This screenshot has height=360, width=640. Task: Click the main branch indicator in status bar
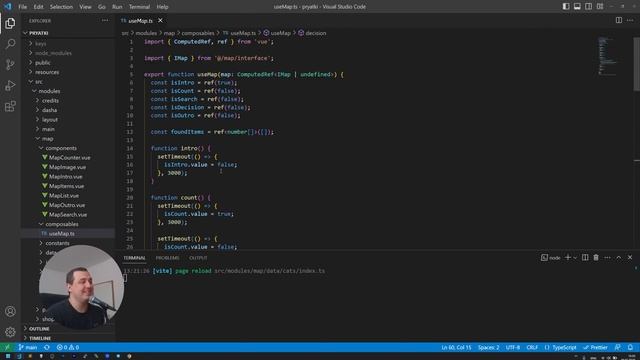coord(28,347)
